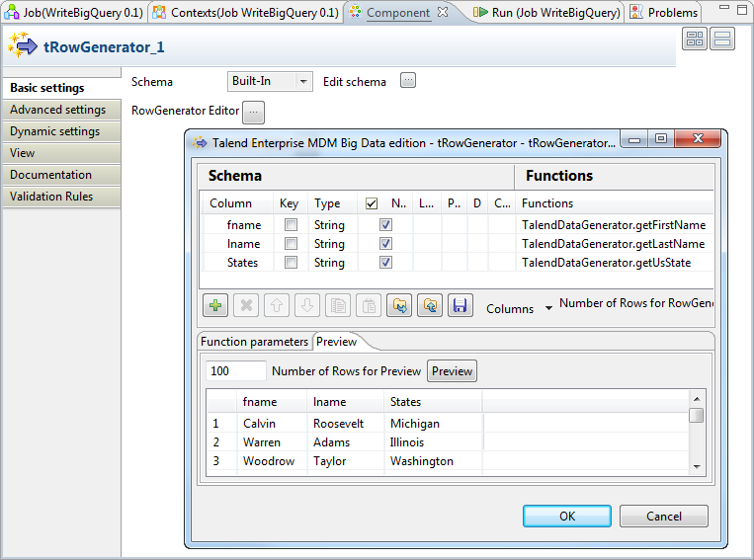Image resolution: width=754 pixels, height=560 pixels.
Task: Toggle Key checkbox for lname row
Action: pos(291,243)
